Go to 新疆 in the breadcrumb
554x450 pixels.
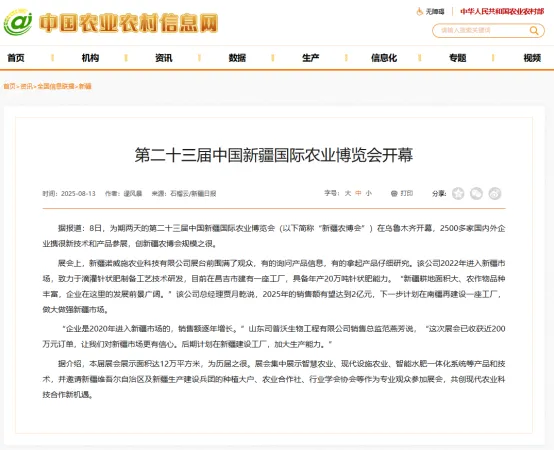[85, 86]
